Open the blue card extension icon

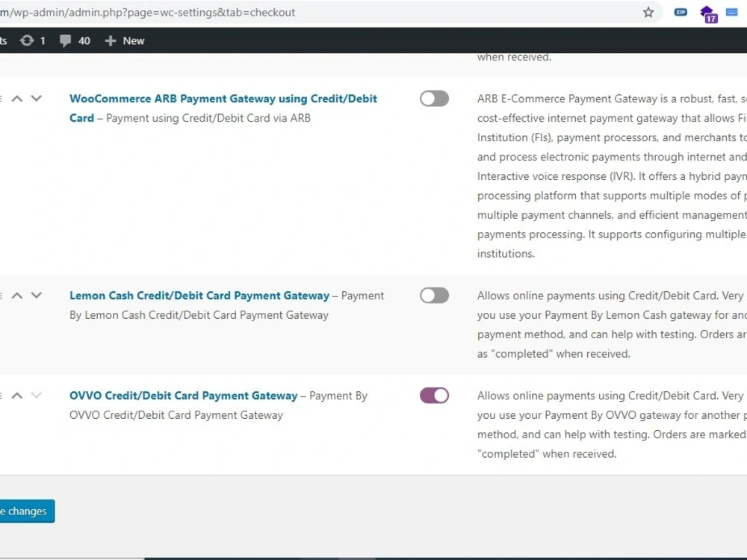pyautogui.click(x=732, y=13)
